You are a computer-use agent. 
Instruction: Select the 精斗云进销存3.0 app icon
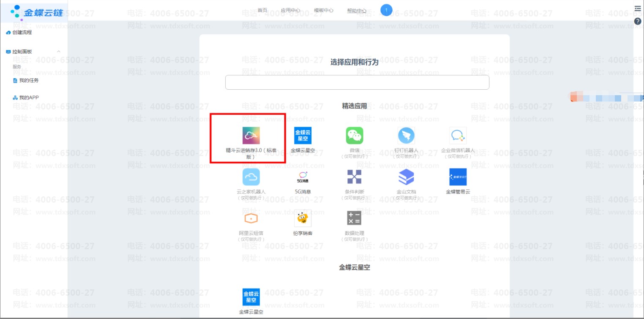coord(251,135)
